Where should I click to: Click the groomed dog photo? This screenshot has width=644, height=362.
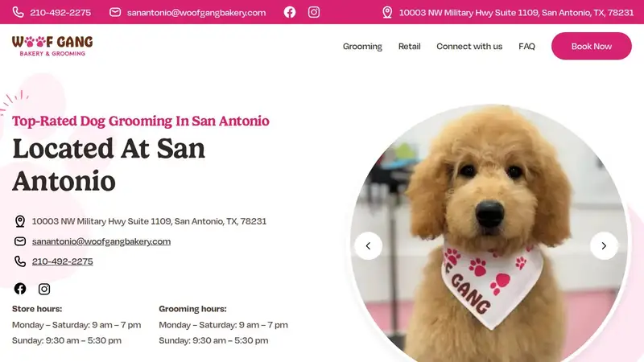(x=489, y=234)
